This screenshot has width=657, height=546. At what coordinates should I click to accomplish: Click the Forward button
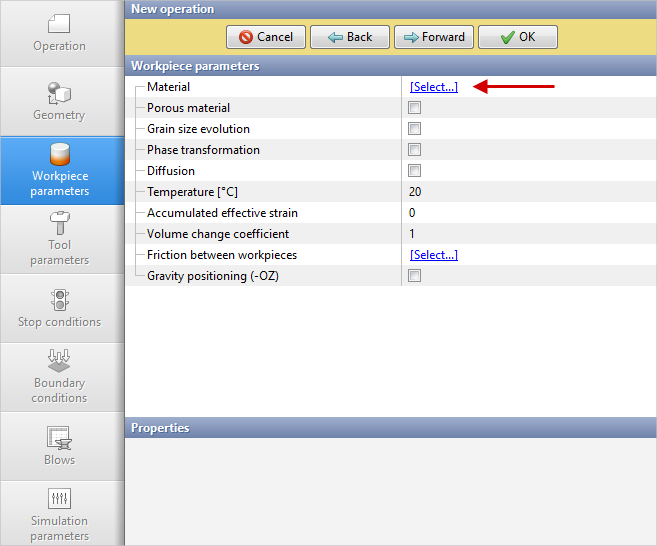coord(433,37)
